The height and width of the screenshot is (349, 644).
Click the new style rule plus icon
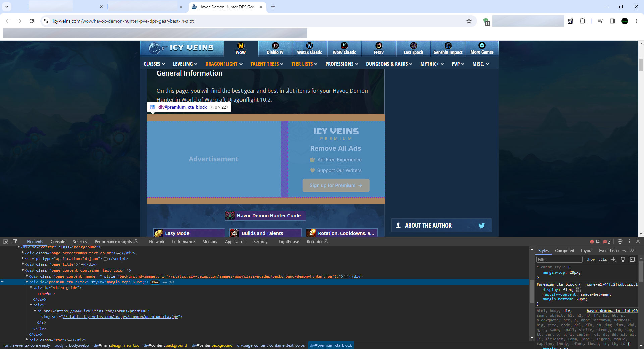pos(614,259)
